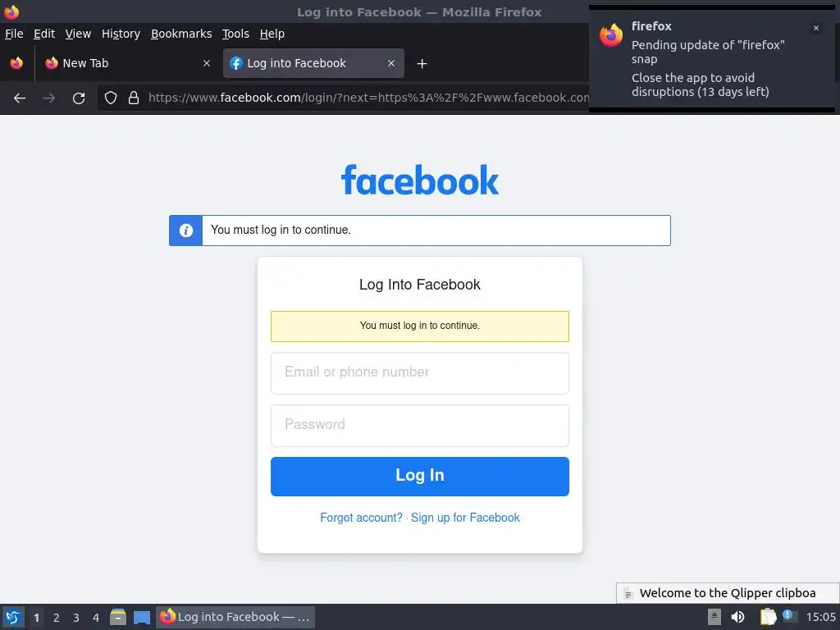Open the volume control in the tray
Screen dimensions: 840x630
click(x=737, y=617)
